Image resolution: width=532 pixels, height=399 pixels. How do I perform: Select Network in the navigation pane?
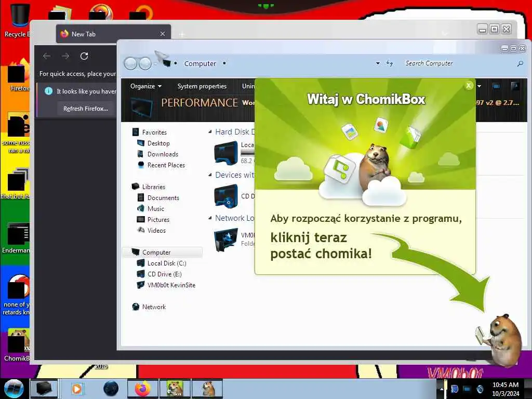[x=154, y=307]
